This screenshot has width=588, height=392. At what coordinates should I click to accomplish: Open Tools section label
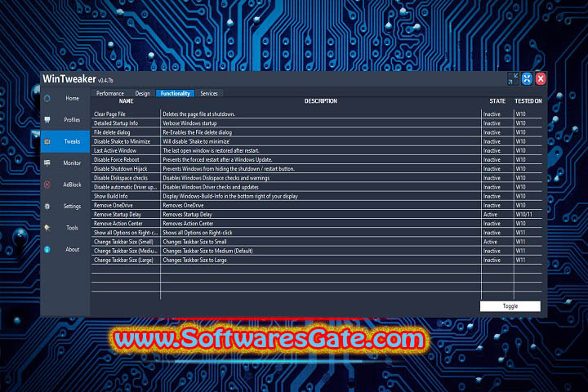[73, 228]
